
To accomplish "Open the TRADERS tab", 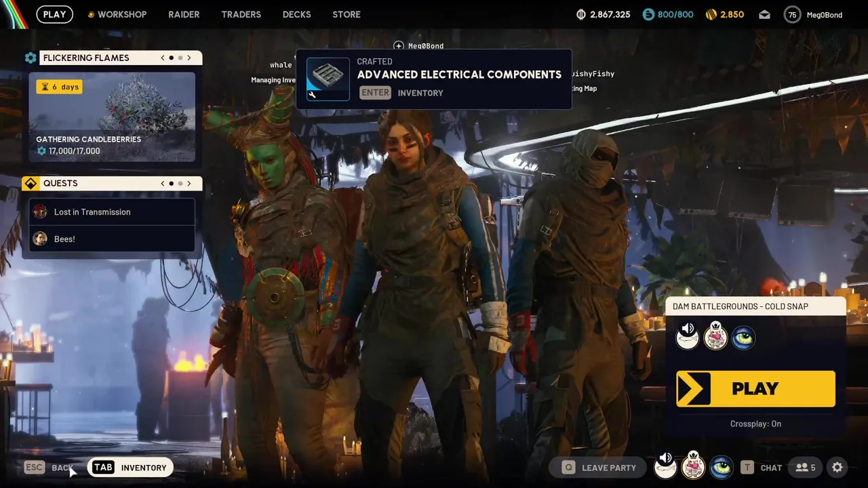I will click(x=241, y=14).
